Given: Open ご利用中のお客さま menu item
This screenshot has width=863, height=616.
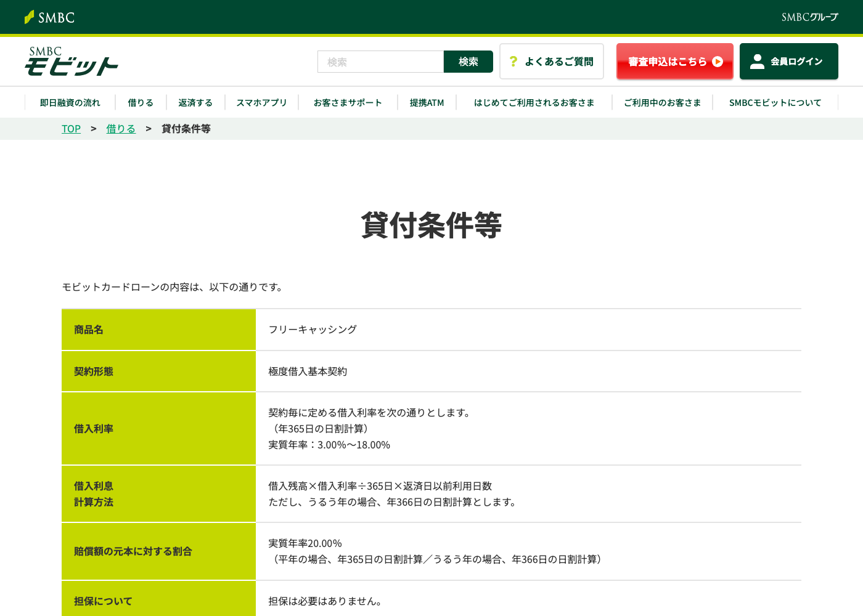Looking at the screenshot, I should pos(663,103).
